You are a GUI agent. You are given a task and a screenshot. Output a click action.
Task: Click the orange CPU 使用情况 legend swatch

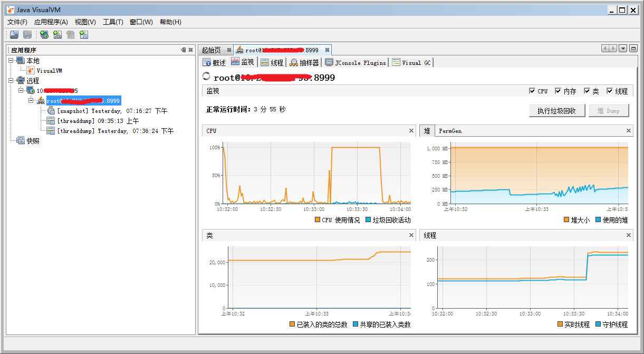(x=318, y=220)
